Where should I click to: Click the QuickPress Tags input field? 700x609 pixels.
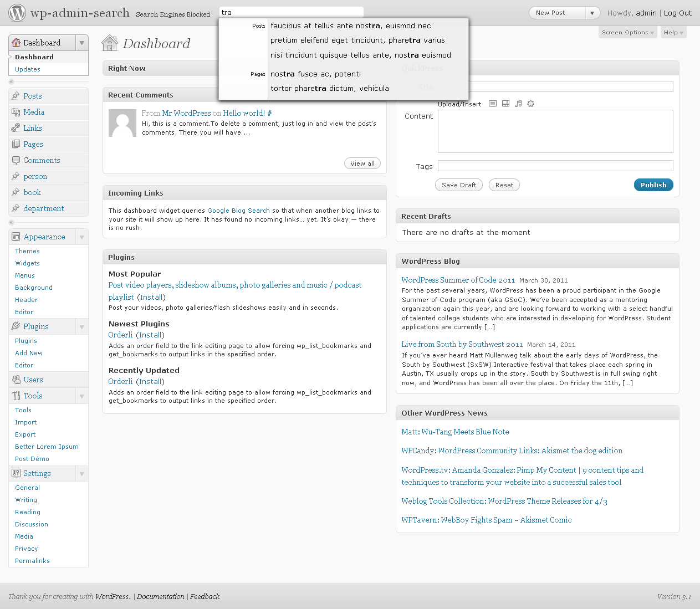coord(555,166)
